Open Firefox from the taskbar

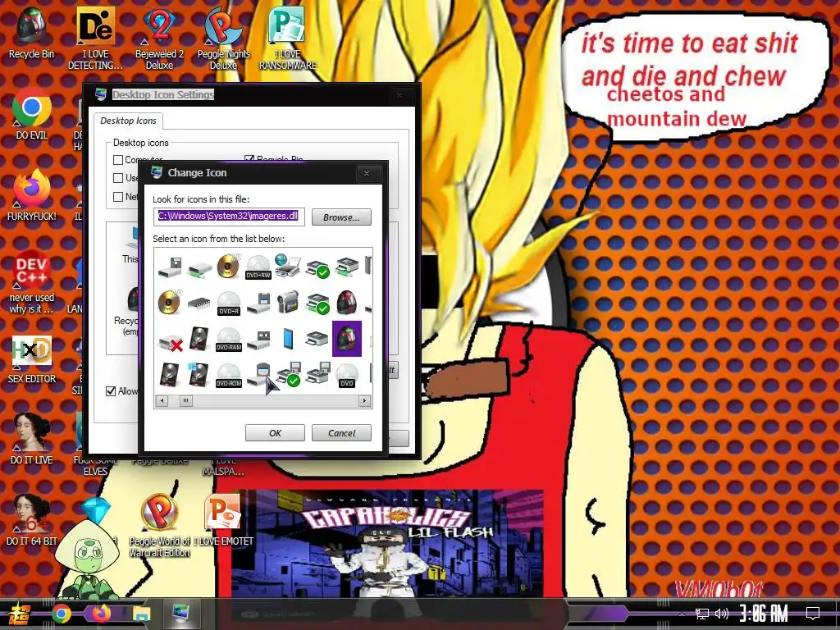coord(101,613)
